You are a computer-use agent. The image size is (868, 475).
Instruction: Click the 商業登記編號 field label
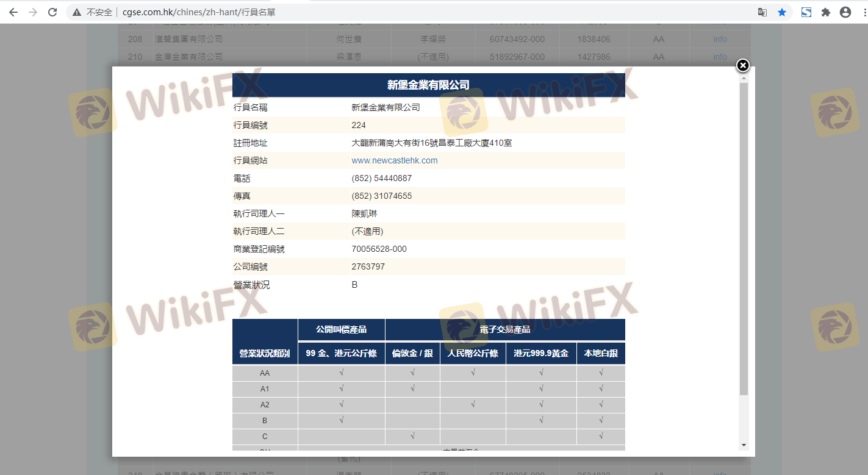pyautogui.click(x=259, y=249)
